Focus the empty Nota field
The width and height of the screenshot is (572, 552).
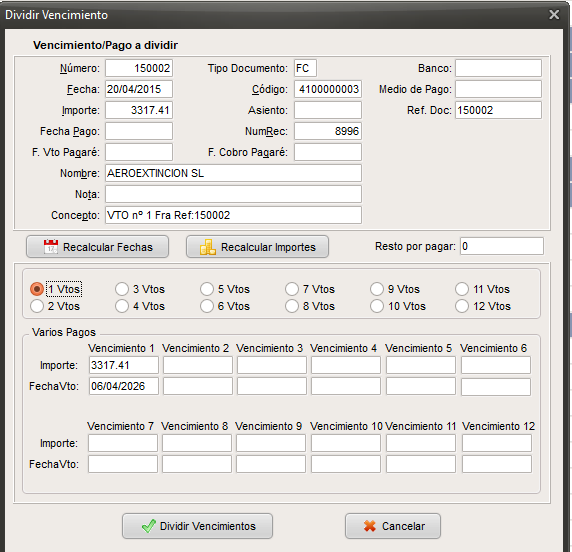233,194
